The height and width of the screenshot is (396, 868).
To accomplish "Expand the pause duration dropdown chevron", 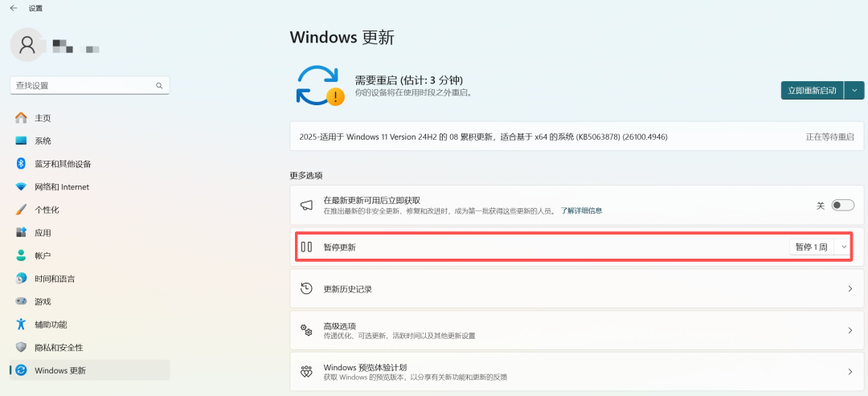I will tap(844, 247).
